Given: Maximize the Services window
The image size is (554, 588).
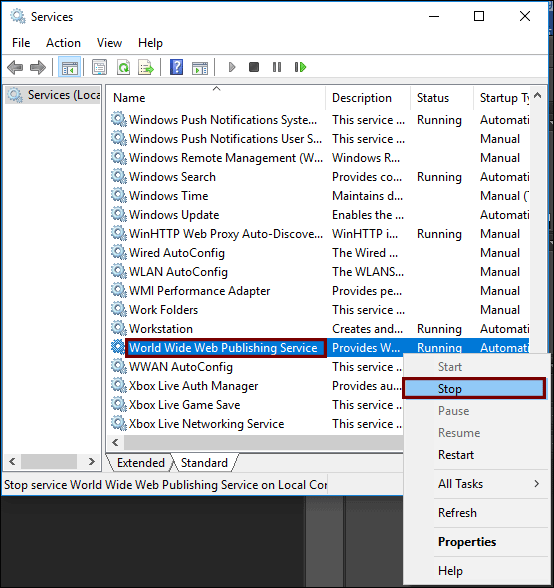Looking at the screenshot, I should coord(479,16).
